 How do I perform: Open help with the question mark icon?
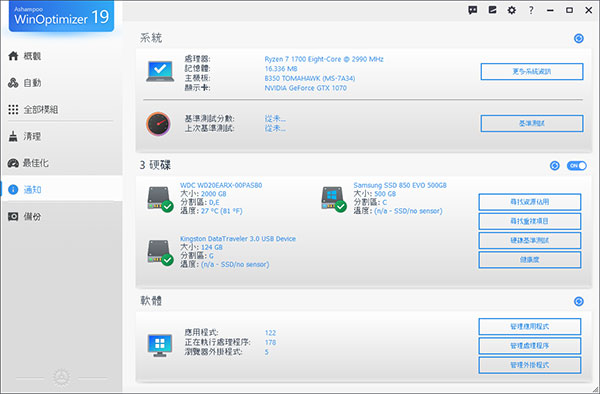531,10
